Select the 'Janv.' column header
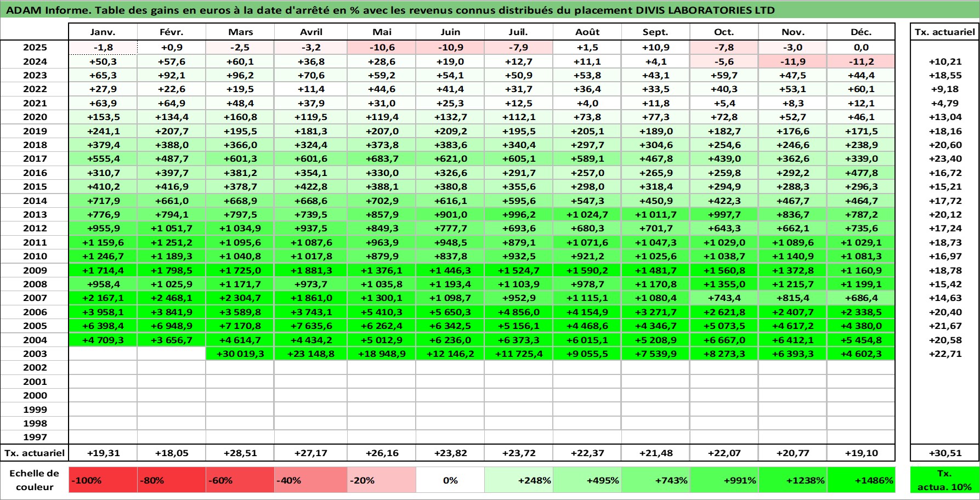This screenshot has width=980, height=500. [103, 32]
